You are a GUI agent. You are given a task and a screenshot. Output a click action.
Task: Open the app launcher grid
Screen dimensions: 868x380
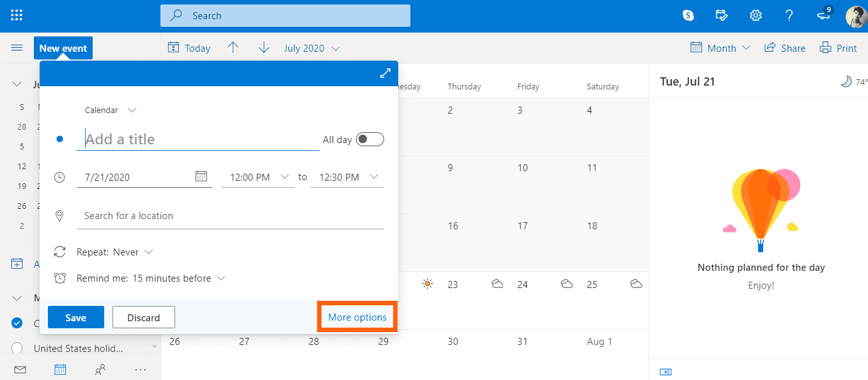[x=16, y=15]
